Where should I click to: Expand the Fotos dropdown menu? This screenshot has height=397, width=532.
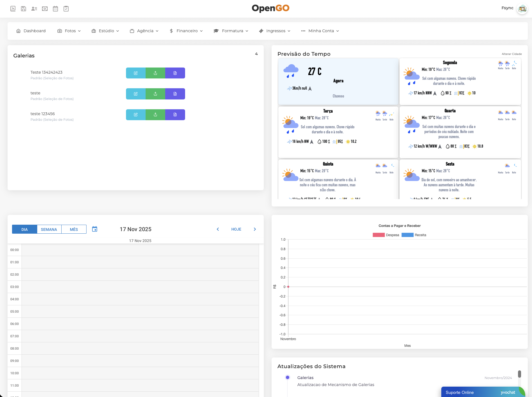(69, 31)
